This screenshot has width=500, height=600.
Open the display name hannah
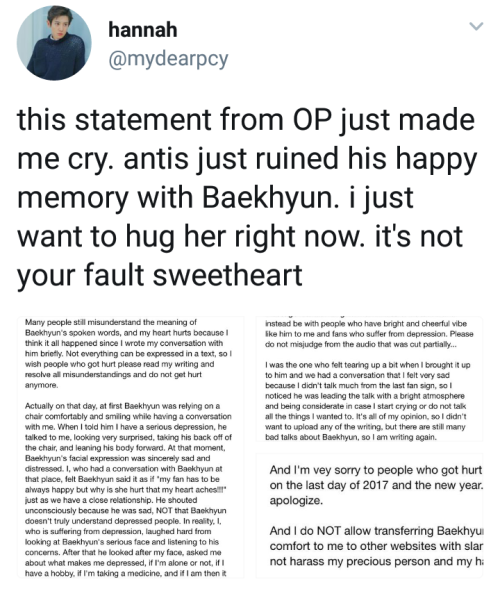coord(143,30)
